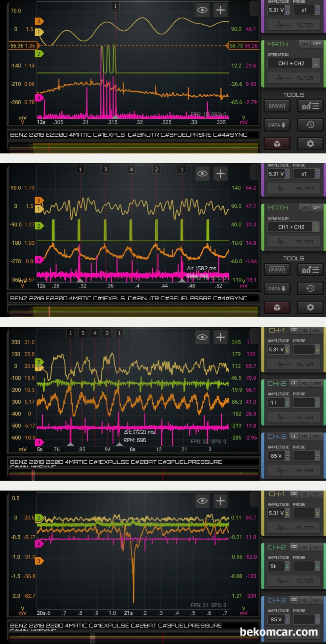Click the timeline overview handle in the fourth capture

tap(93, 638)
